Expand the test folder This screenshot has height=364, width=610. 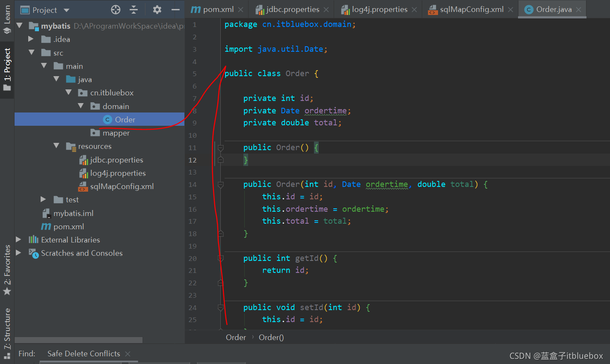coord(43,199)
